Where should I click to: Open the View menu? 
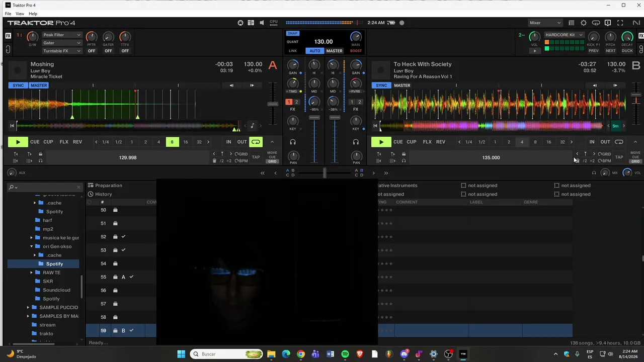coord(20,14)
